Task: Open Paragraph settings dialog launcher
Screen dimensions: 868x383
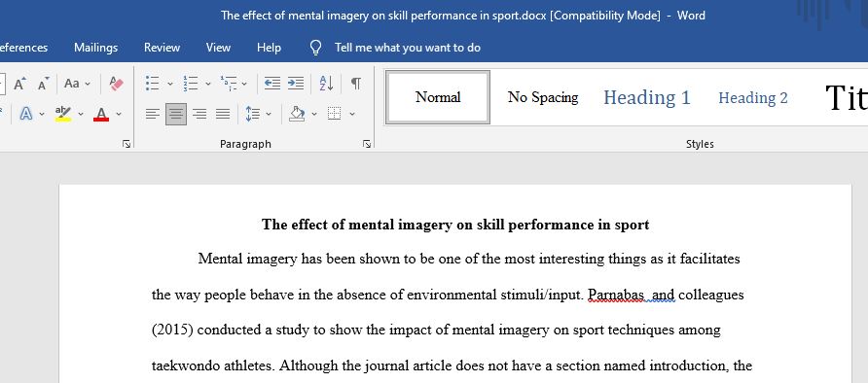Action: (x=367, y=144)
